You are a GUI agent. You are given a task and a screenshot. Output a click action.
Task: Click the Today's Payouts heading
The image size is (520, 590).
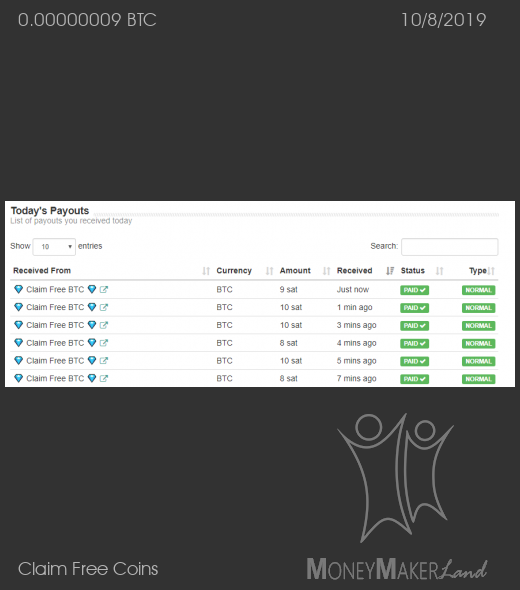tap(50, 211)
